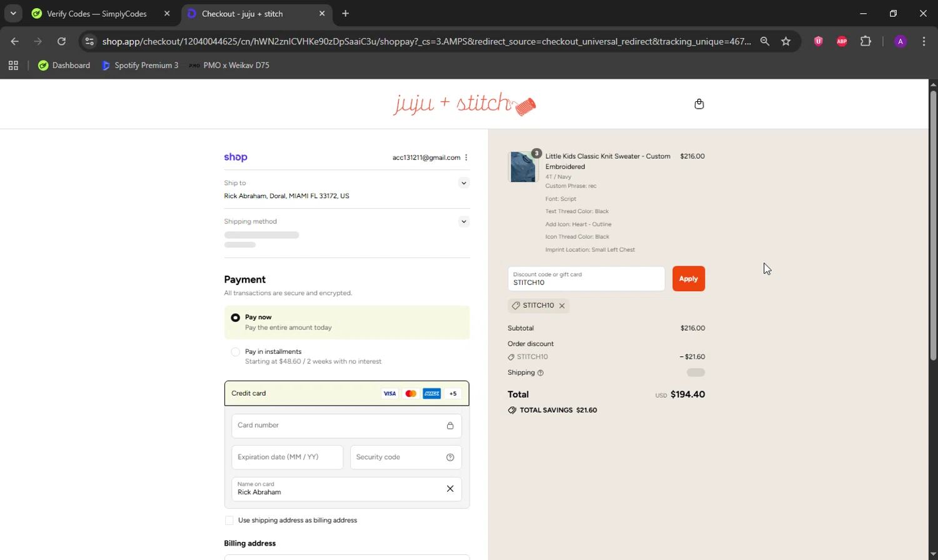Focus the Expiration date field
This screenshot has height=560, width=938.
click(x=287, y=457)
